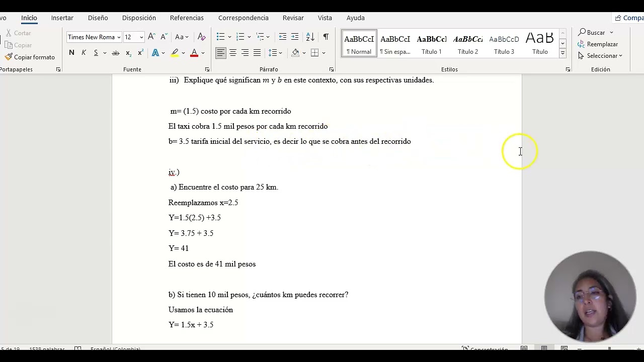Apply the Normal style
The height and width of the screenshot is (362, 644).
(359, 44)
